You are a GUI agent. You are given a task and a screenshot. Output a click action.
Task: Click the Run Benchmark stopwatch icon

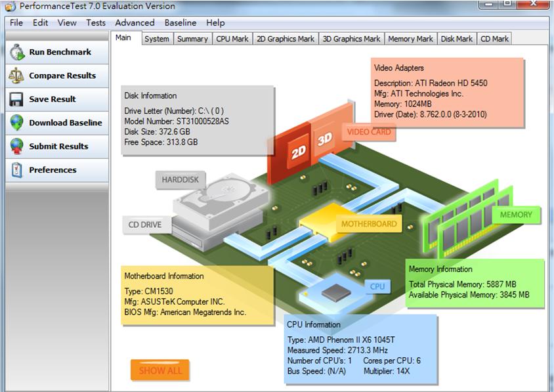coord(17,53)
